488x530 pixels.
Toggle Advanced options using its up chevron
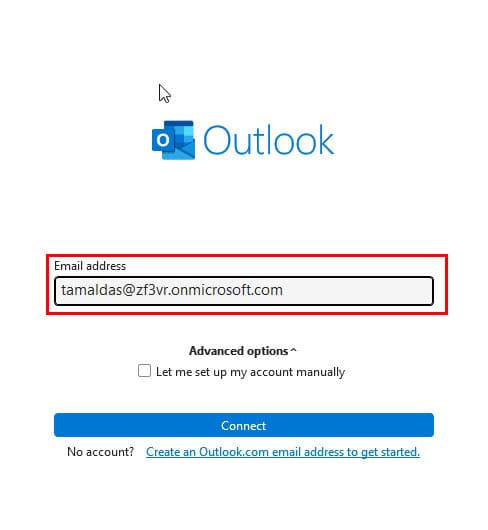[x=293, y=351]
